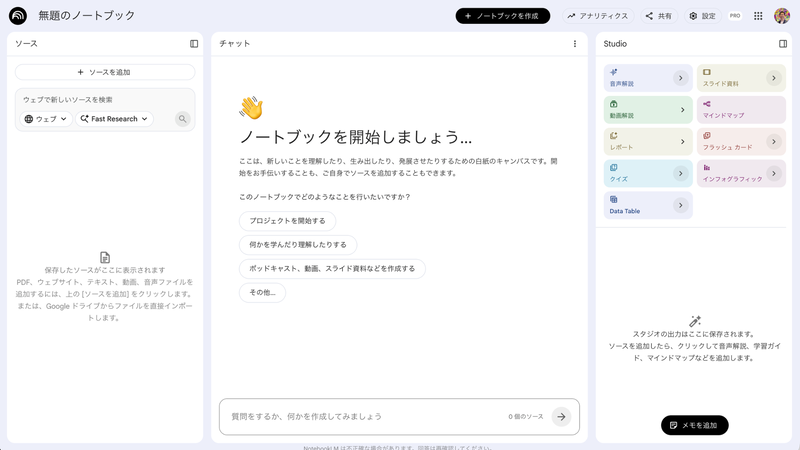Click the レポート card icon
800x450 pixels.
(x=614, y=136)
